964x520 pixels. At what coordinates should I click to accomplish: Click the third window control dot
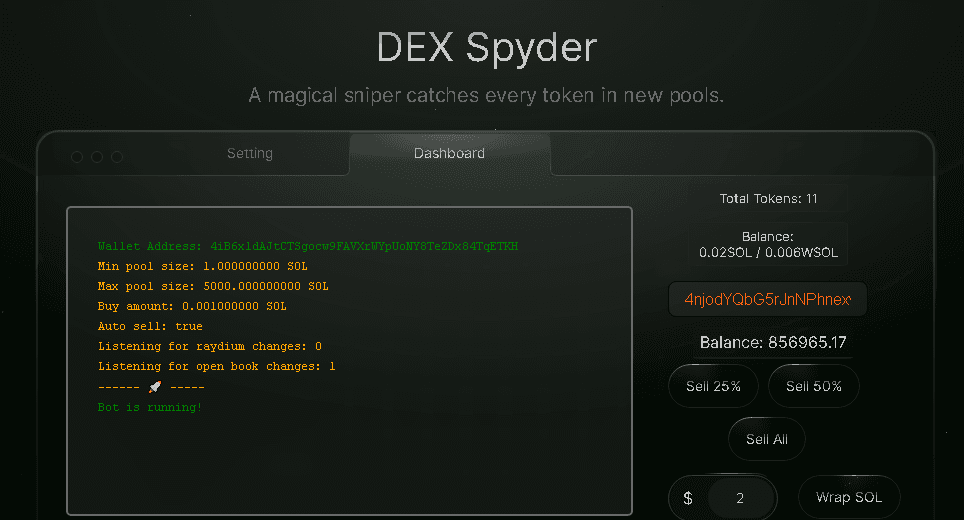click(x=117, y=157)
